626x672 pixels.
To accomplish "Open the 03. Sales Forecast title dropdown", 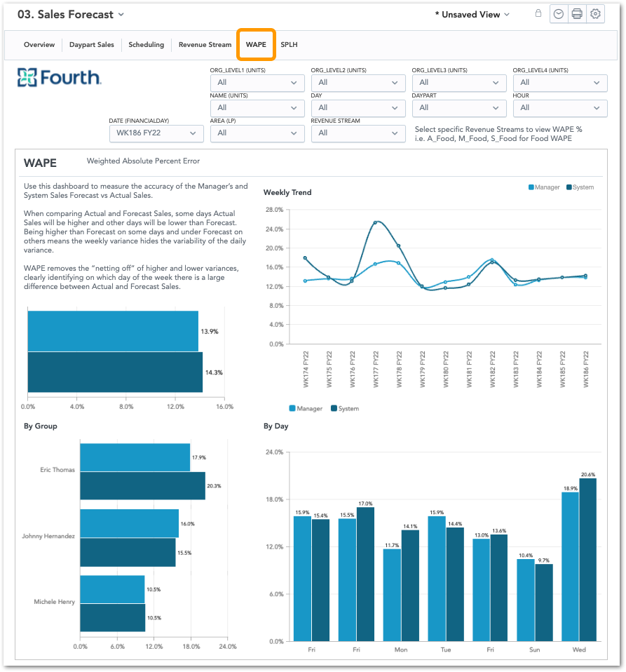I will (x=70, y=14).
